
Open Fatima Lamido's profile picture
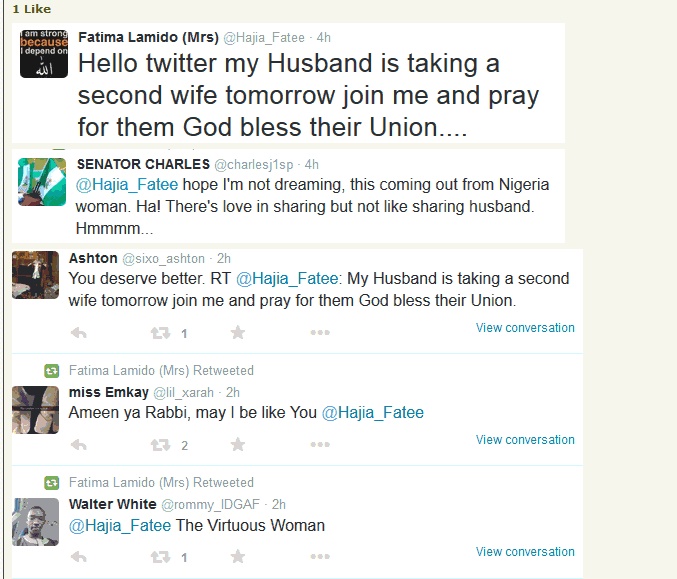[44, 55]
